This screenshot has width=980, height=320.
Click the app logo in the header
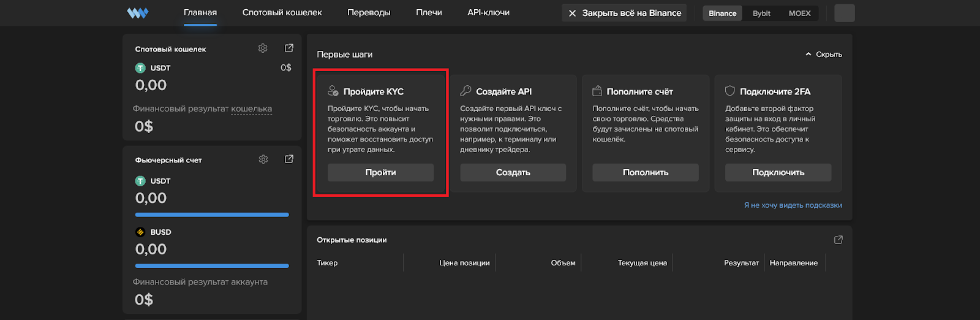(137, 13)
